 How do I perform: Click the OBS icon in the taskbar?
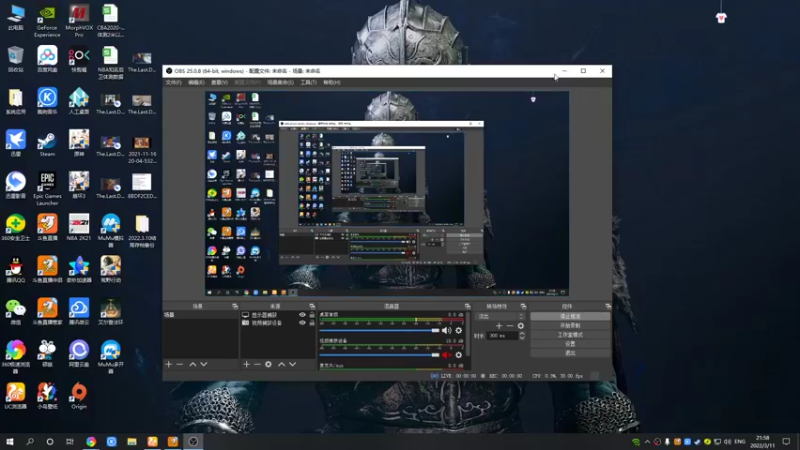(193, 441)
